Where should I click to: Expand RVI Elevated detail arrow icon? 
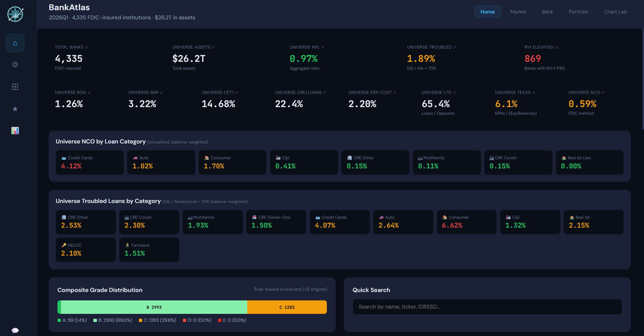tap(557, 47)
